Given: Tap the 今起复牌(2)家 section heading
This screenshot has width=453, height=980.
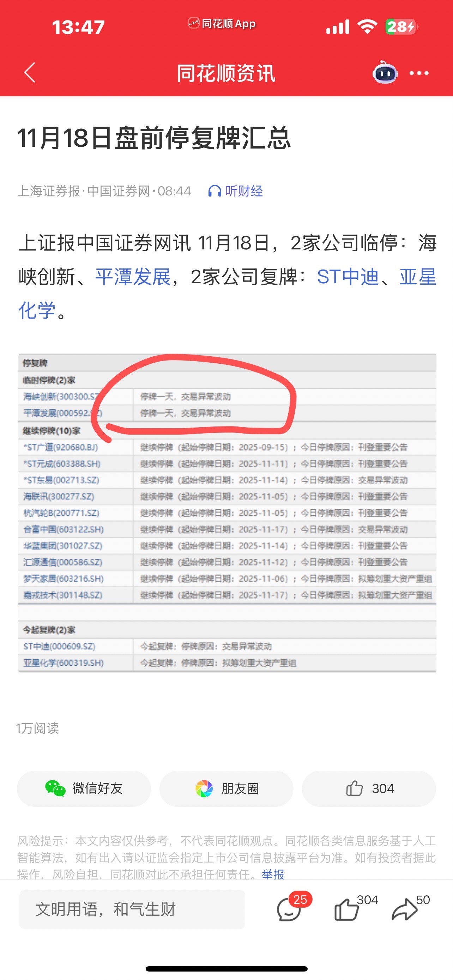Looking at the screenshot, I should [49, 630].
